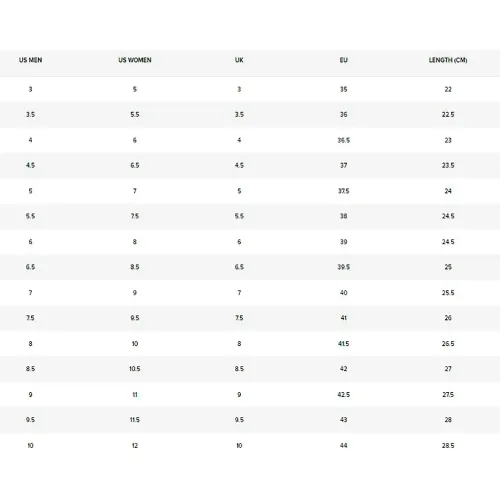Click length 27.5 cm cell
This screenshot has width=500, height=500.
(448, 395)
